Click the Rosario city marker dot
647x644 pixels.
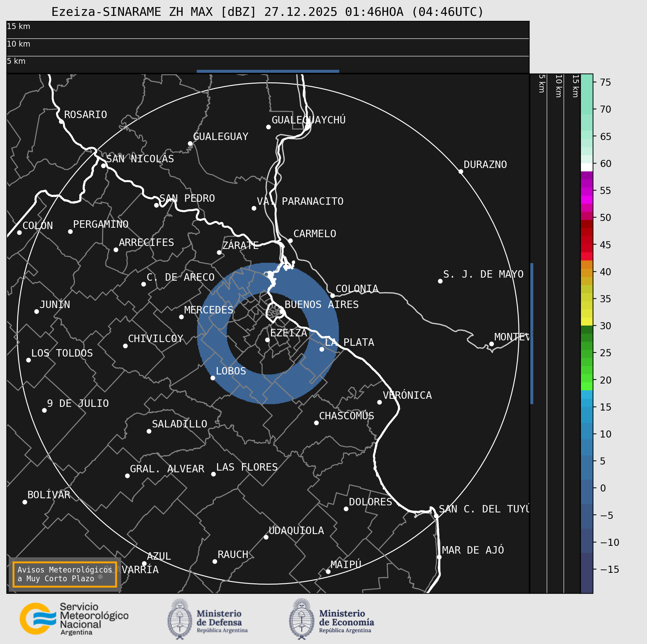(x=61, y=121)
